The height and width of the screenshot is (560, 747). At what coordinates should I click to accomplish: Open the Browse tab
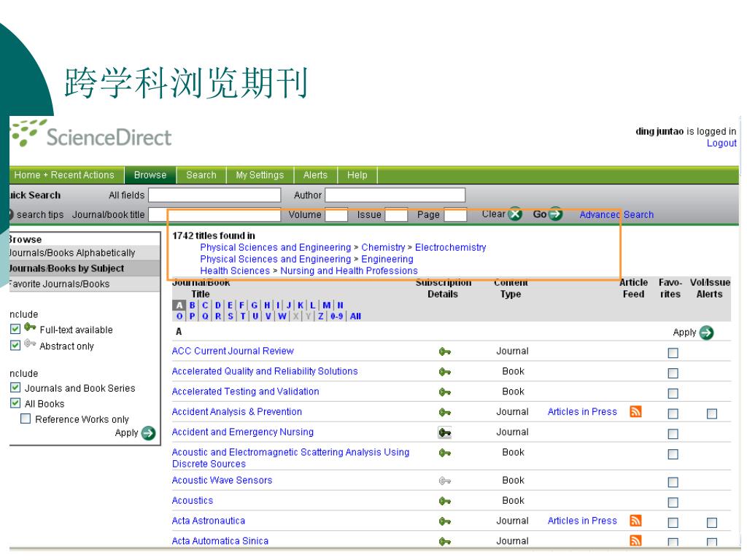[150, 175]
